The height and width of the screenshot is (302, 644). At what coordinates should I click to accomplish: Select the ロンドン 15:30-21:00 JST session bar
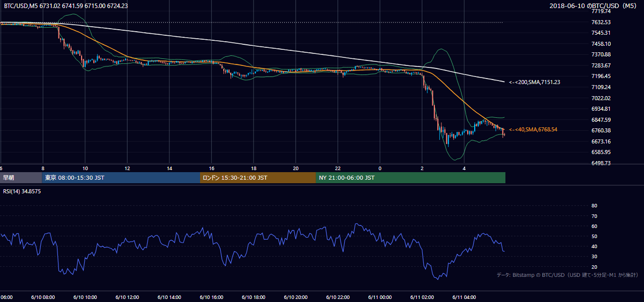[x=258, y=178]
